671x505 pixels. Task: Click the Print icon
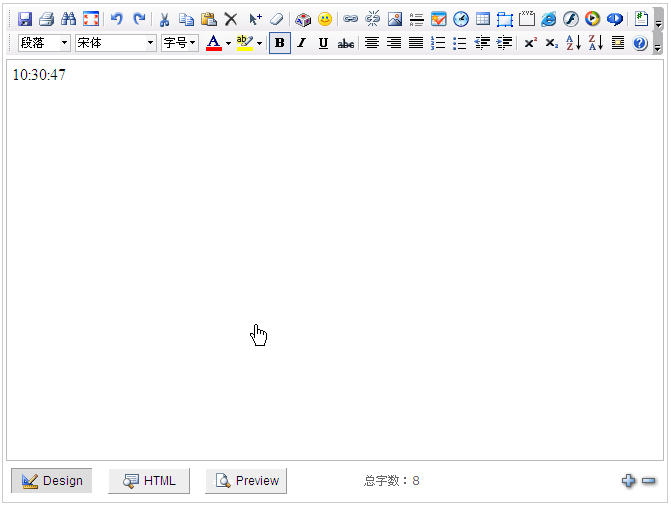[x=47, y=19]
